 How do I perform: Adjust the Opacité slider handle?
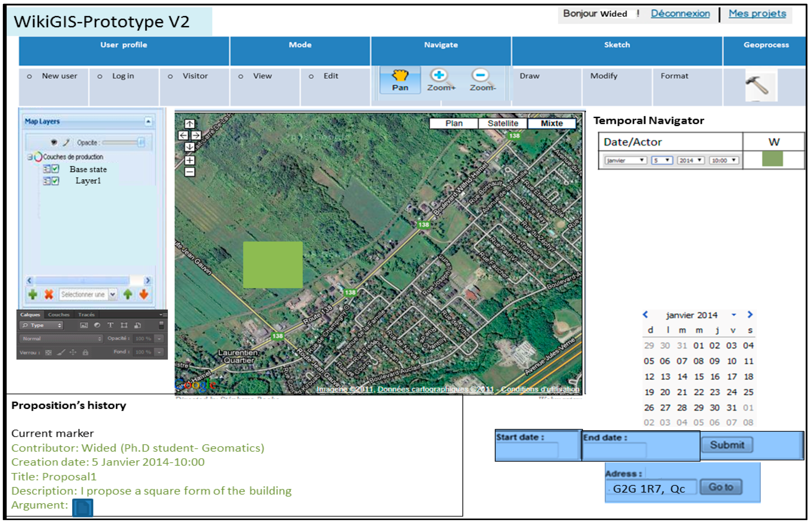(141, 142)
